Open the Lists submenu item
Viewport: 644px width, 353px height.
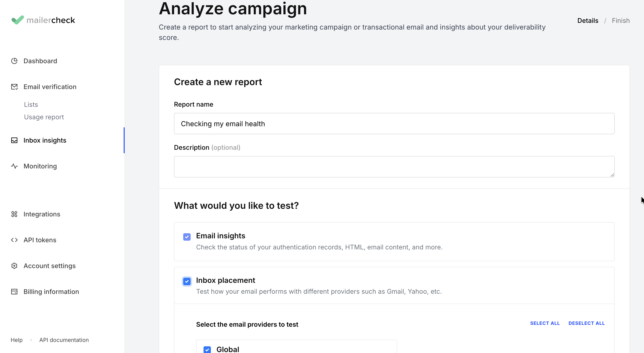point(31,105)
